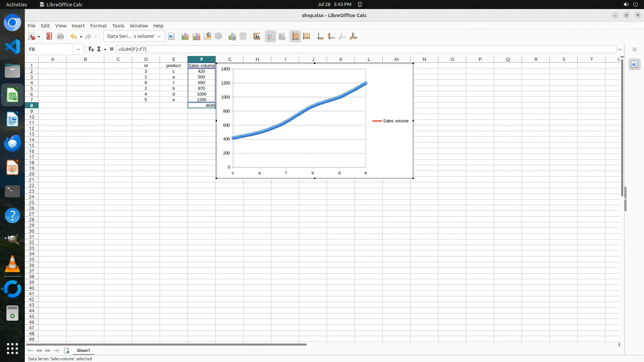644x362 pixels.
Task: Click the Chart Type icon
Action: (185, 37)
